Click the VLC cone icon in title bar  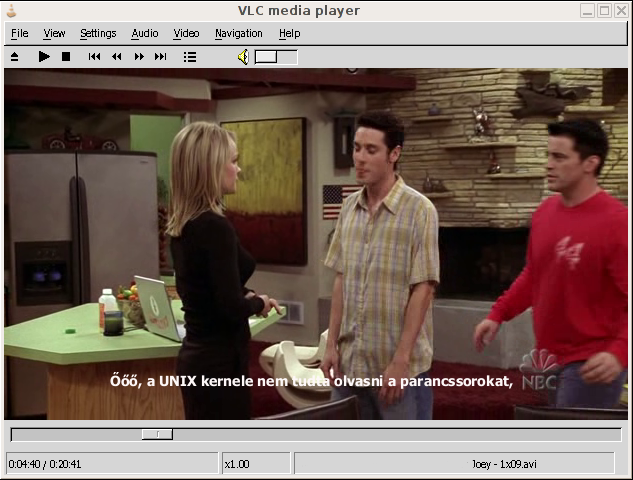[x=11, y=11]
